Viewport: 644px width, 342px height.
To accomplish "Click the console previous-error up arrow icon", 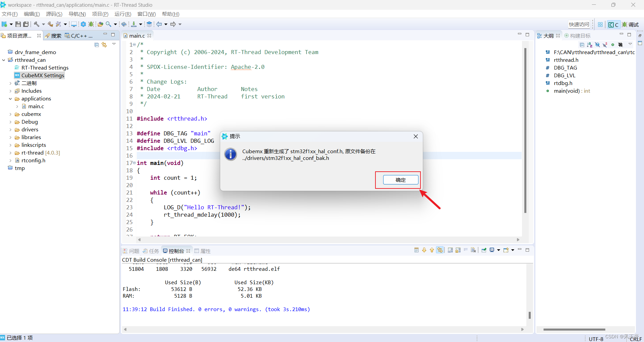I will pos(432,250).
